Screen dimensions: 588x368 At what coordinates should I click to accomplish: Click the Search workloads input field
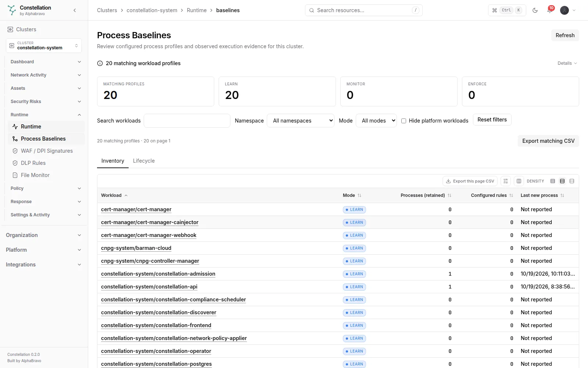pos(187,121)
